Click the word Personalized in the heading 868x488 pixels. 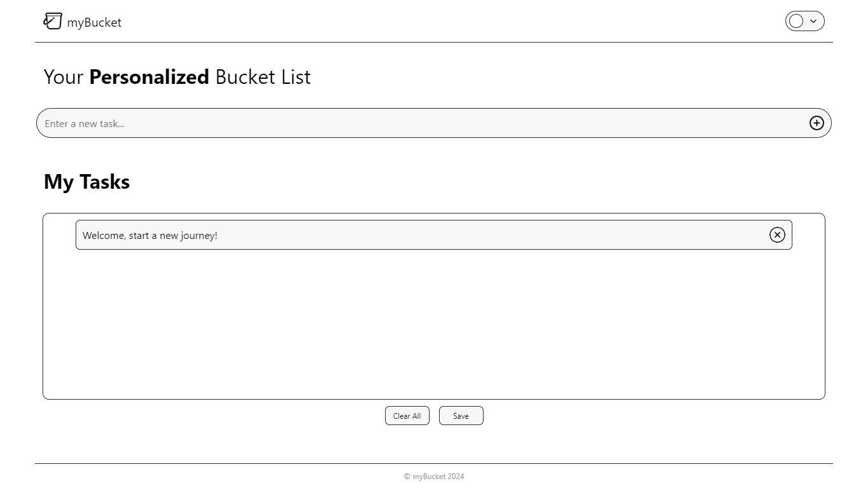(x=149, y=77)
